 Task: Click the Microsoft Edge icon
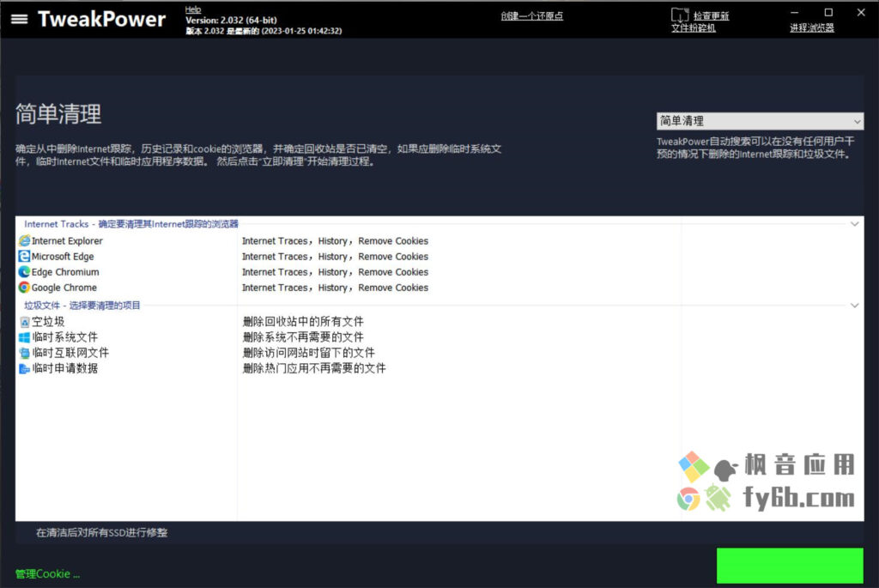click(x=24, y=256)
